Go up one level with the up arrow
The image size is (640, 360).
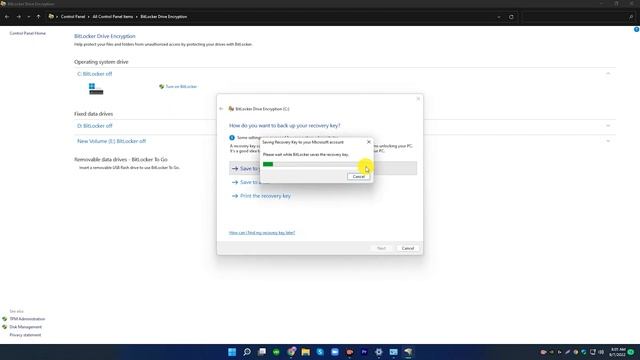(x=38, y=17)
